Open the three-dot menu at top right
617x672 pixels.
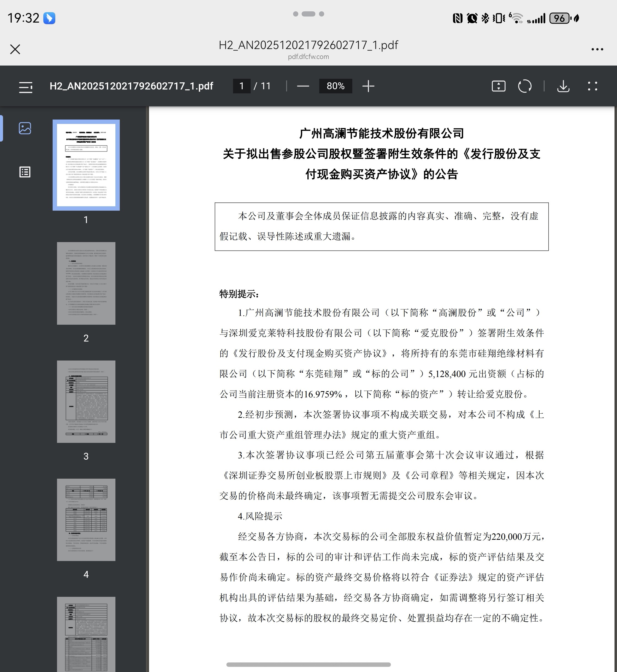(597, 49)
